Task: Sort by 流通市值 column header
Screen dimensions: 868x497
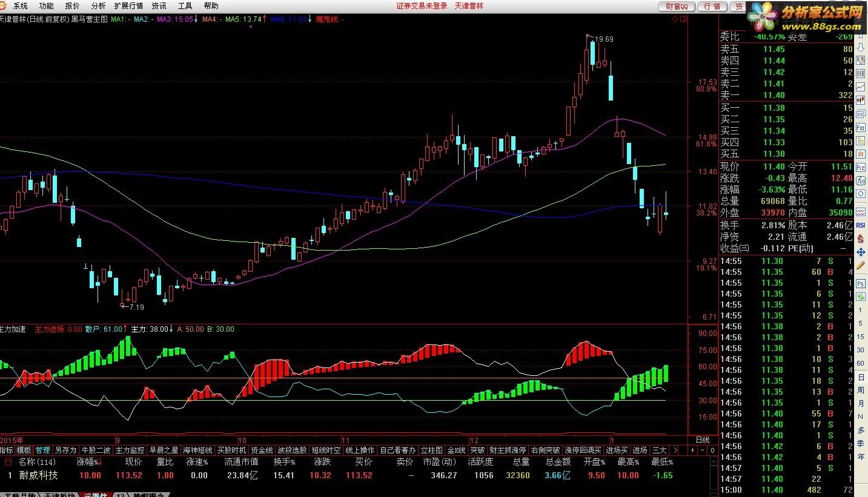Action: coord(241,462)
